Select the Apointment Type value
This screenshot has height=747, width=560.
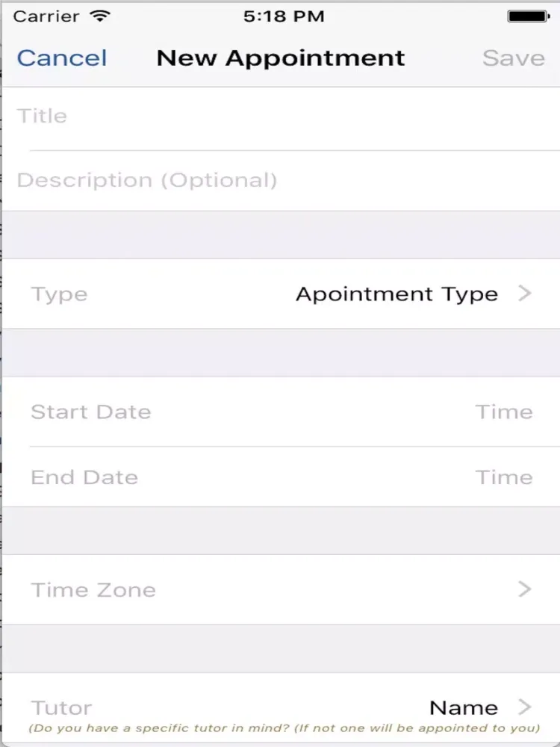[396, 294]
